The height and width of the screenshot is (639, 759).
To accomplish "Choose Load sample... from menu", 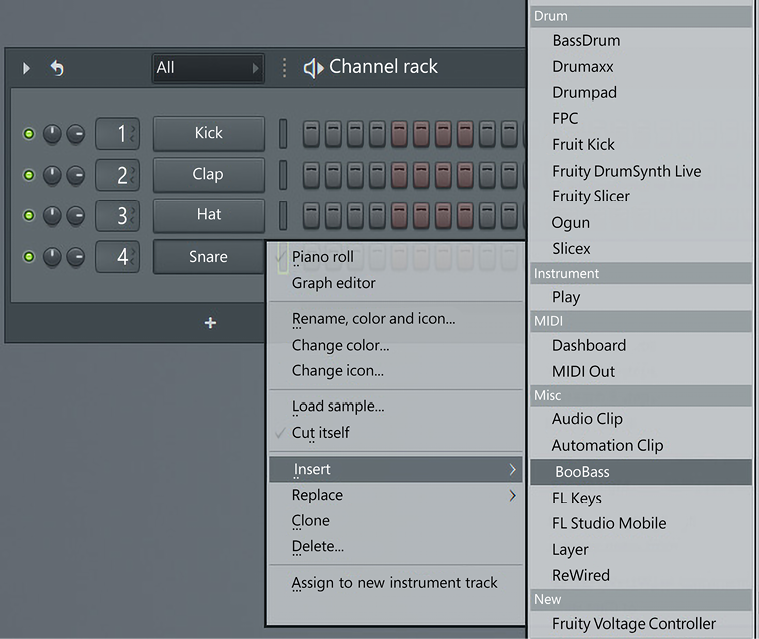I will 396,406.
